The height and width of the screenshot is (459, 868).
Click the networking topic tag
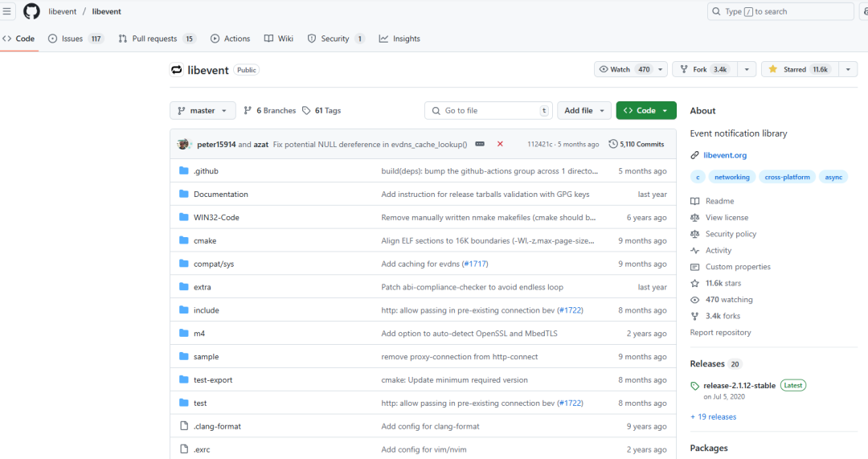point(732,177)
